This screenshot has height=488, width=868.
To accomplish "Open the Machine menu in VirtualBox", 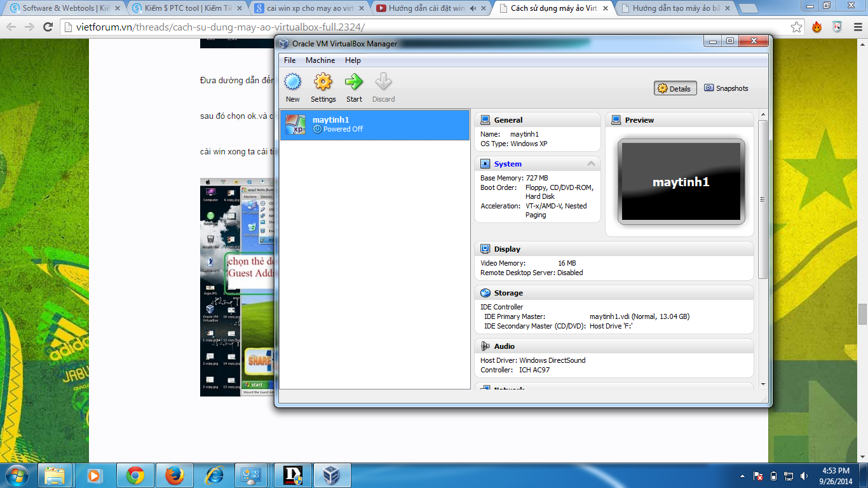I will click(320, 60).
